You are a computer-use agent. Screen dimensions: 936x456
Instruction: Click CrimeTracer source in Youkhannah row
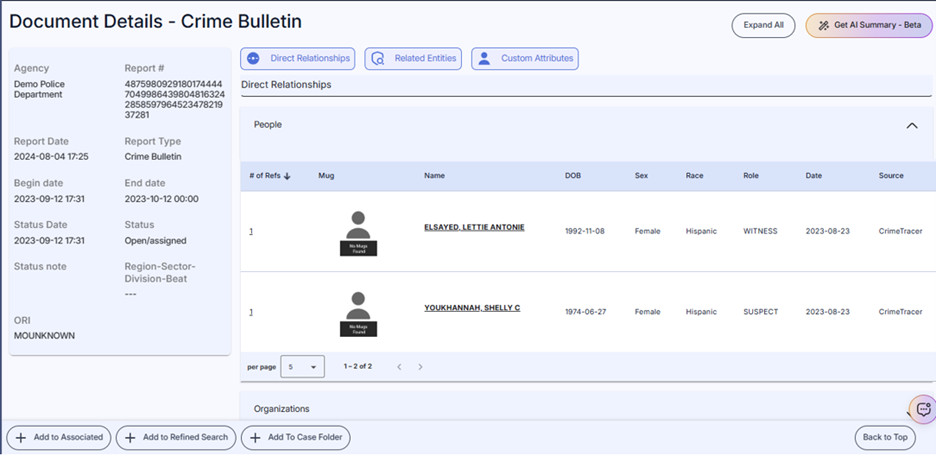click(900, 312)
